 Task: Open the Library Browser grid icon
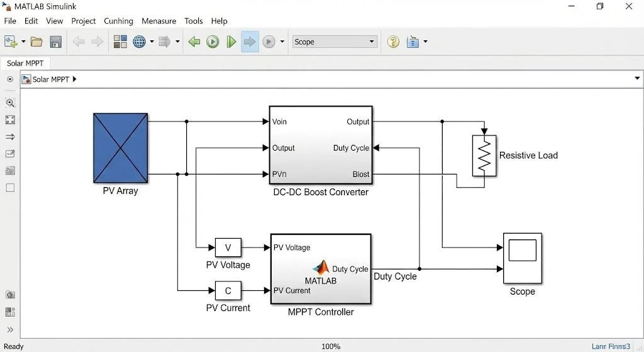(x=120, y=42)
